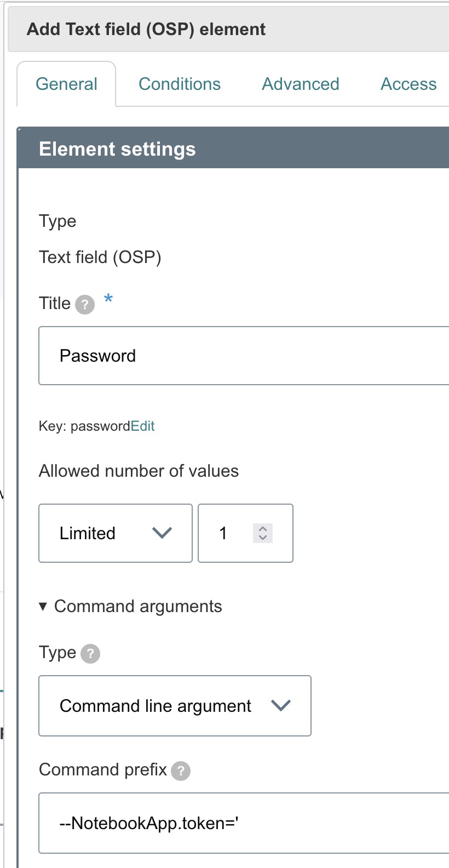This screenshot has height=868, width=449.
Task: Click the Allowed number of values label
Action: 139,471
